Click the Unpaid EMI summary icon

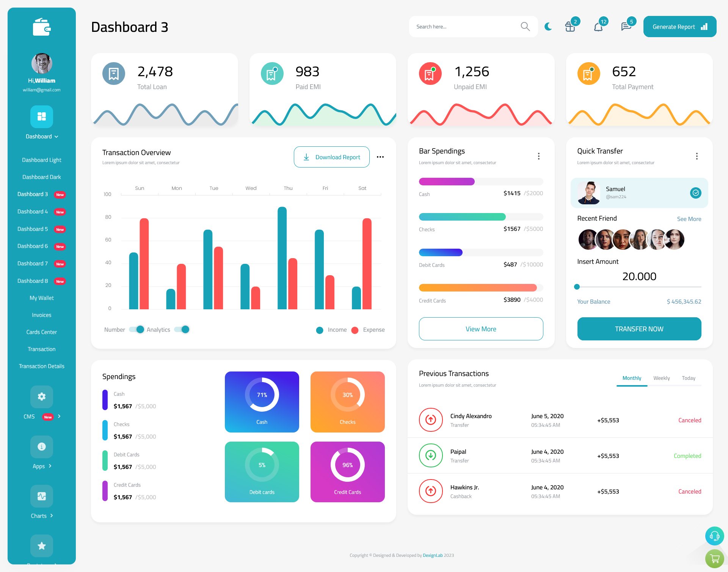(430, 73)
